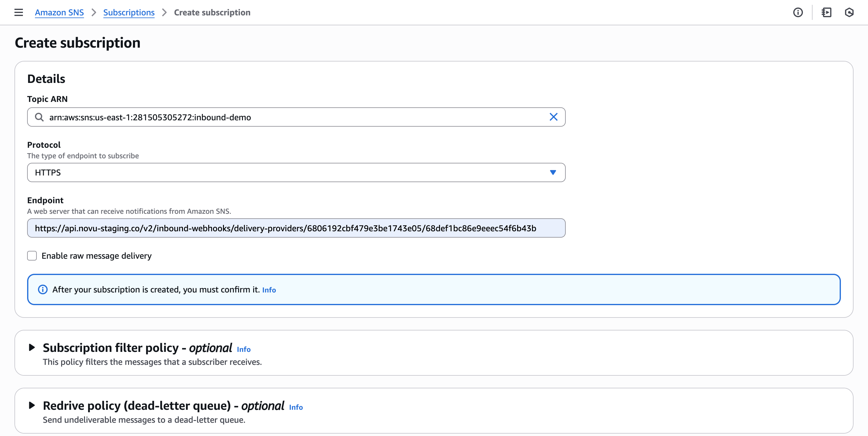Select the Endpoint webhook URL text
Image resolution: width=868 pixels, height=436 pixels.
pos(285,228)
